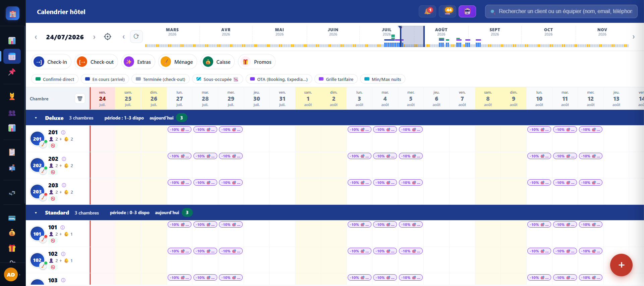Select the lun. 10 août column header
Screen dimensions: 644x286
pyautogui.click(x=539, y=98)
